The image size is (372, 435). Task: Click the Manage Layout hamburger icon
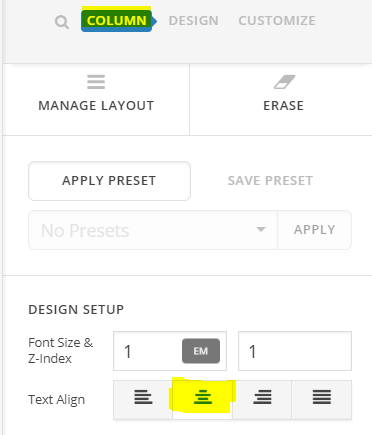[x=96, y=82]
